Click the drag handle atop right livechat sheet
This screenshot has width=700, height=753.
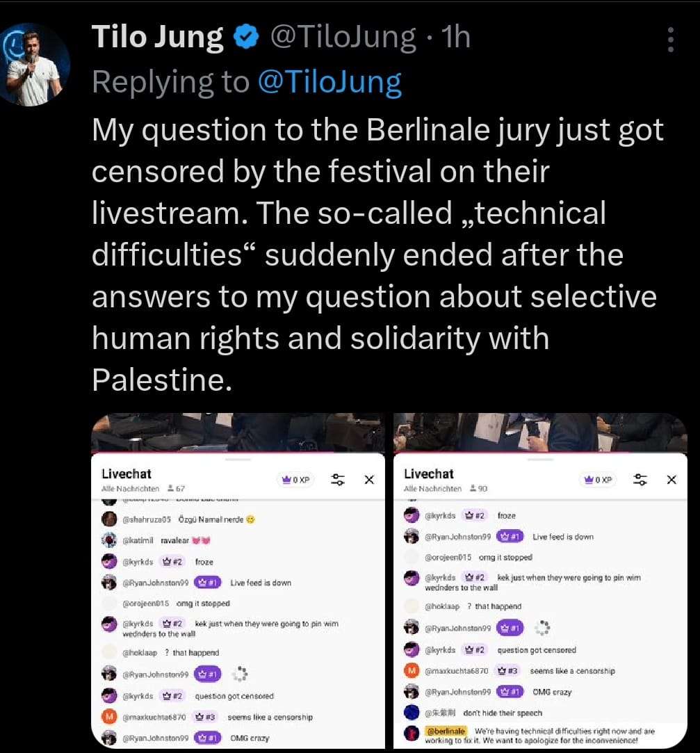[x=540, y=460]
